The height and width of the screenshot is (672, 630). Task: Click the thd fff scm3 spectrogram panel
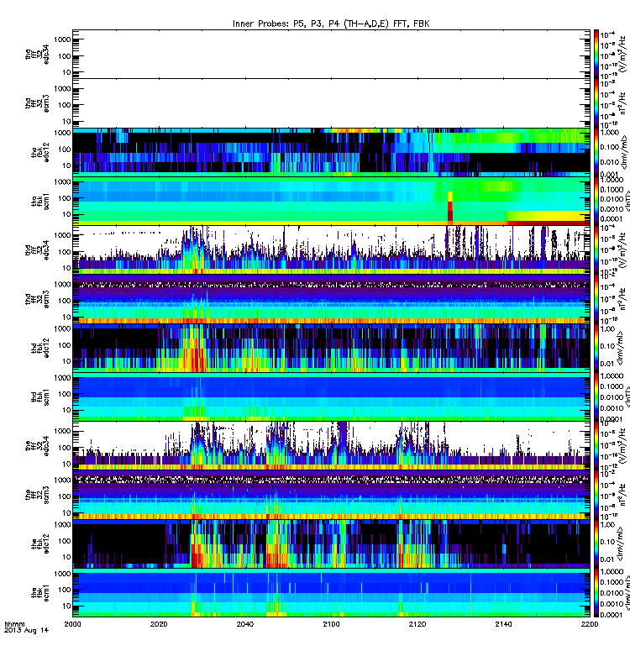pyautogui.click(x=331, y=299)
